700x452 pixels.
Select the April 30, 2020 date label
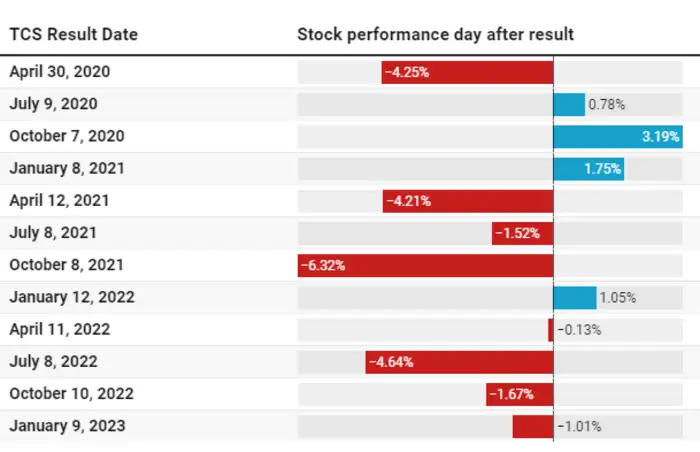(60, 72)
